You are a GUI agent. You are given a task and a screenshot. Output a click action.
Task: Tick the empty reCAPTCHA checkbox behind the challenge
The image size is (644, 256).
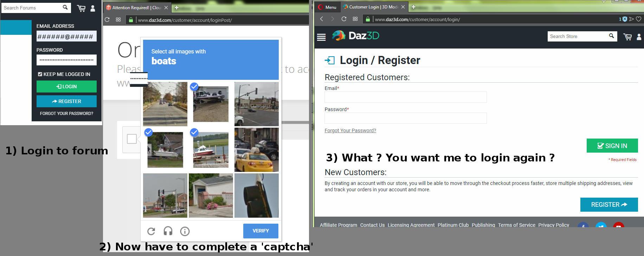point(132,139)
